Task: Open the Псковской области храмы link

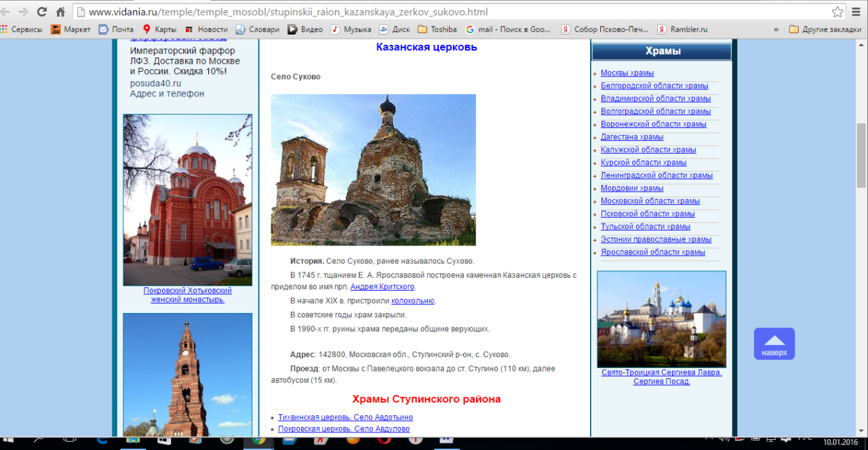Action: 648,215
